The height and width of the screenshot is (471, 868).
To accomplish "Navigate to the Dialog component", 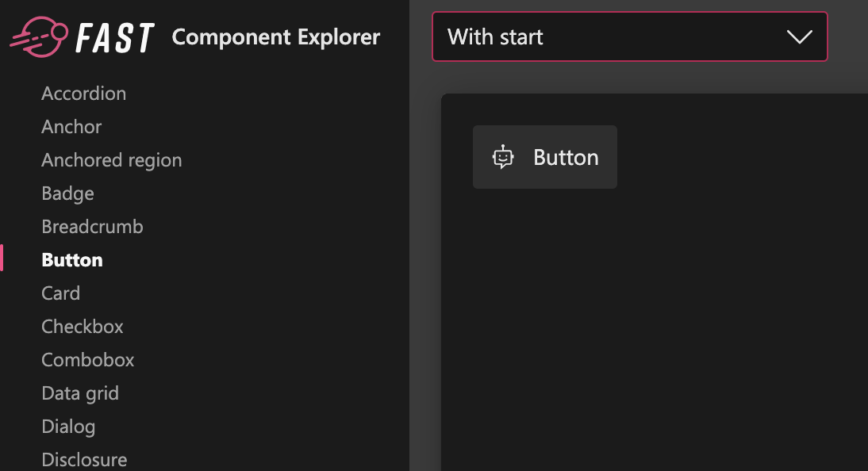I will click(x=68, y=427).
